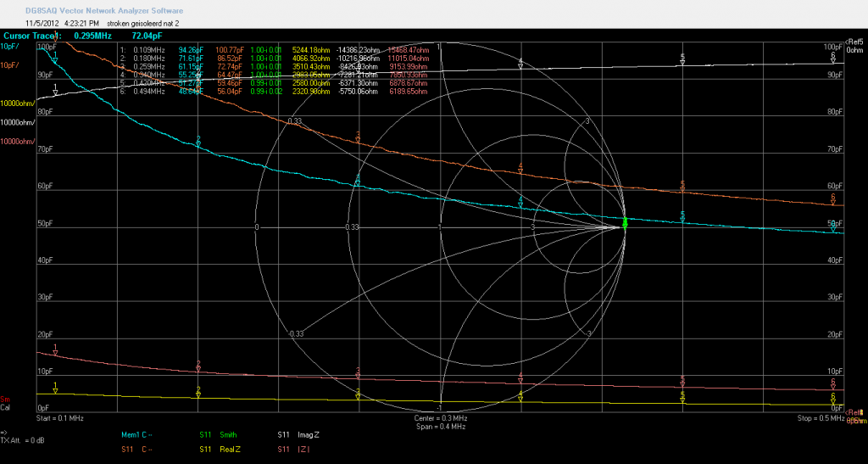Click the Center = 0.3 MHz label

pyautogui.click(x=441, y=418)
